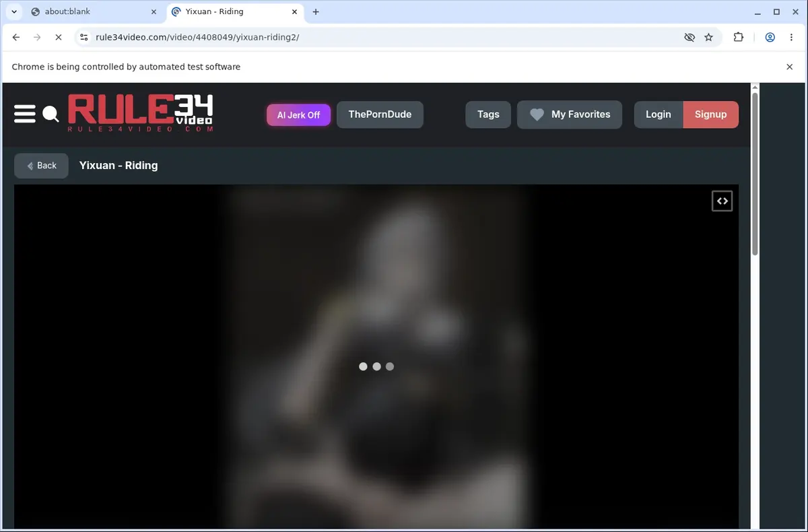Click the embed code icon on the player
The height and width of the screenshot is (532, 808).
(722, 201)
